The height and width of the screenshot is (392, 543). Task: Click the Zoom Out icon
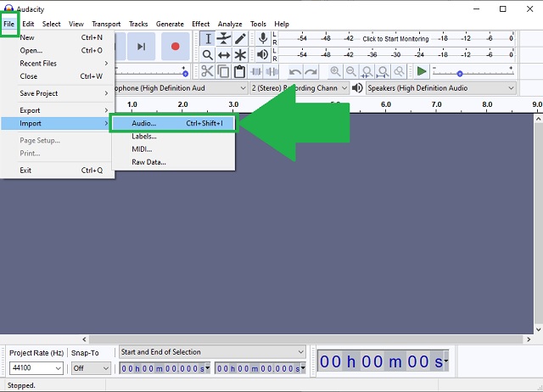pos(350,71)
